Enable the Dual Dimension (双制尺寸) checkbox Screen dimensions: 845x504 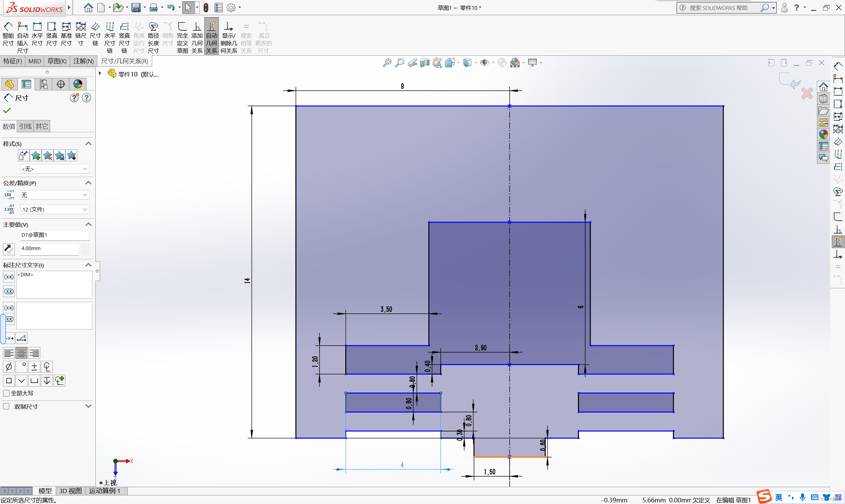click(x=6, y=406)
